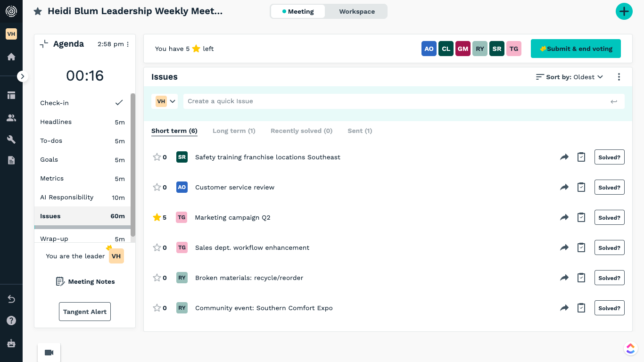Mark Safety training issue as Solved

(610, 157)
